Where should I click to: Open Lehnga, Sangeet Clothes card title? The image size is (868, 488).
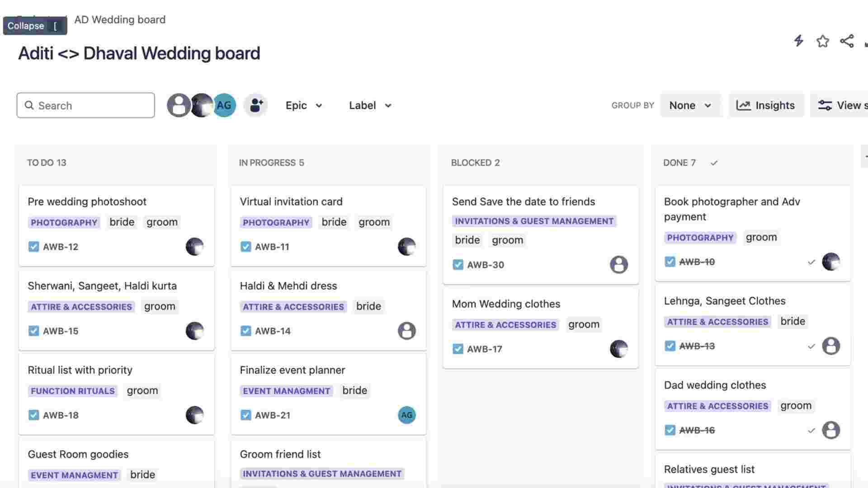point(725,301)
